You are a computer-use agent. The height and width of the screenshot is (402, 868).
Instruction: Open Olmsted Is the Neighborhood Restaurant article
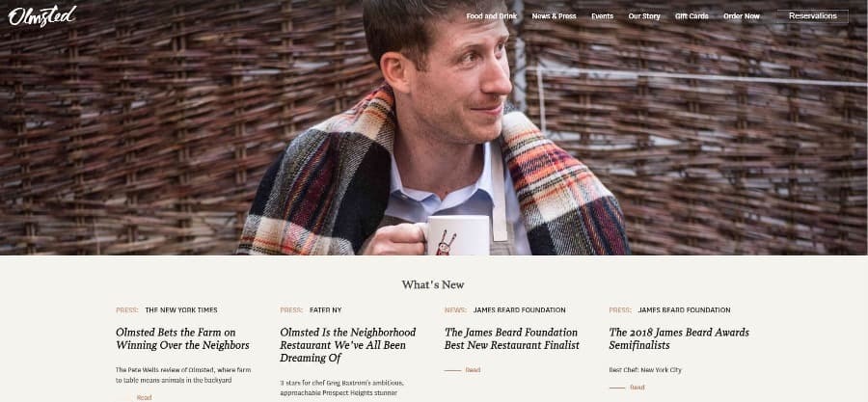(x=347, y=345)
